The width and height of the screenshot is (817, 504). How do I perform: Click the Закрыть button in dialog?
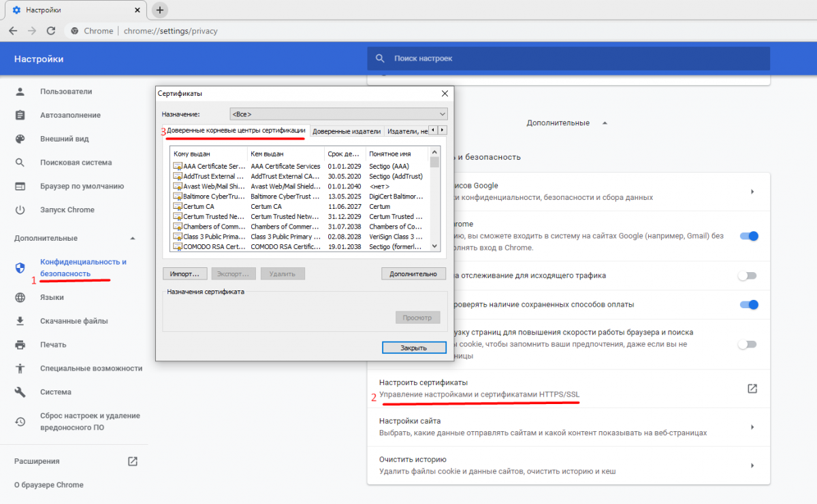click(413, 348)
